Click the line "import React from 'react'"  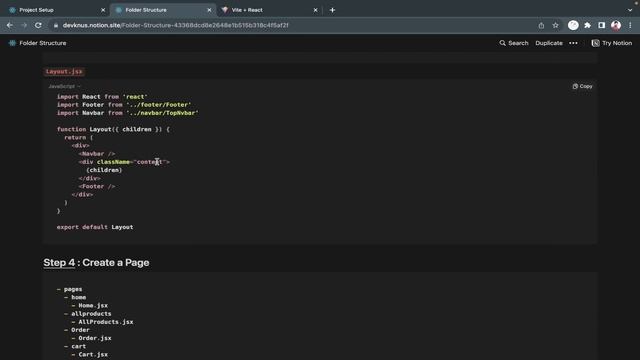(102, 97)
